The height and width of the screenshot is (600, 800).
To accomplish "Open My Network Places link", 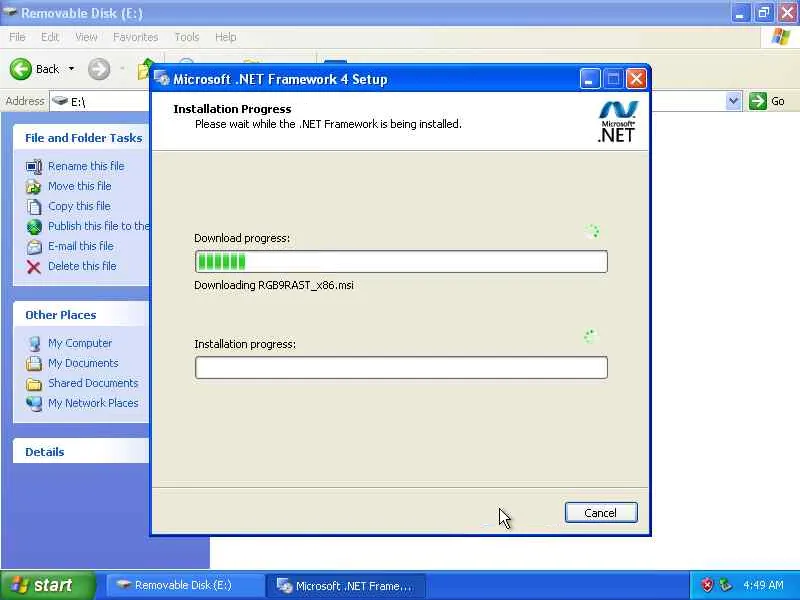I will tap(93, 403).
